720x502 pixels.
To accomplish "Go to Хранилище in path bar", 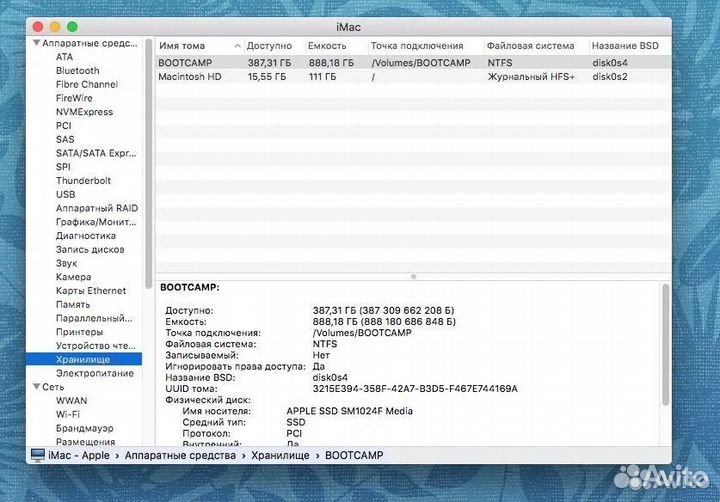I will coord(280,456).
